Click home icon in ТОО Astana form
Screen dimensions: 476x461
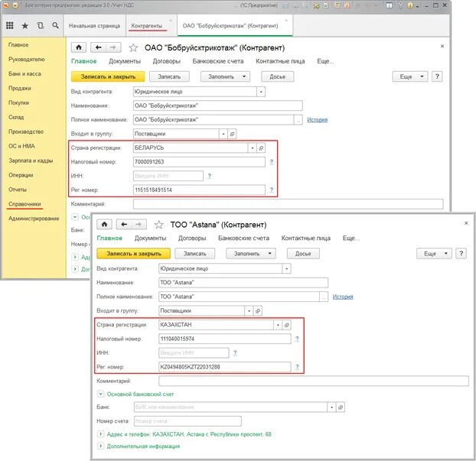pos(104,225)
